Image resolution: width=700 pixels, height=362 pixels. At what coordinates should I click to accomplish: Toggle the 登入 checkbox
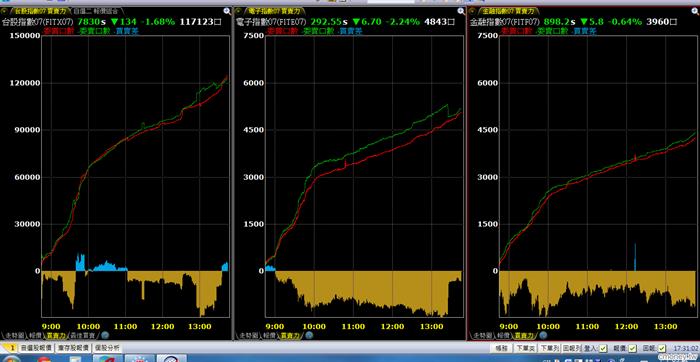click(x=603, y=348)
